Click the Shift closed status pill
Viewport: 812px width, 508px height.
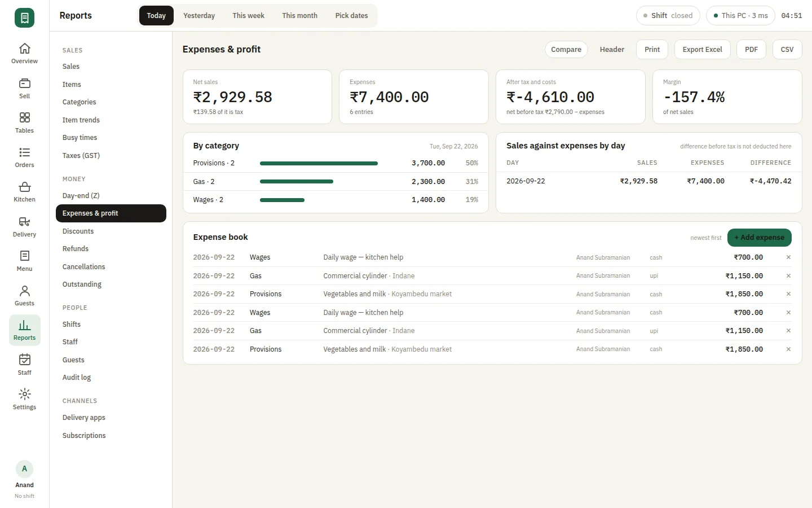click(x=668, y=16)
